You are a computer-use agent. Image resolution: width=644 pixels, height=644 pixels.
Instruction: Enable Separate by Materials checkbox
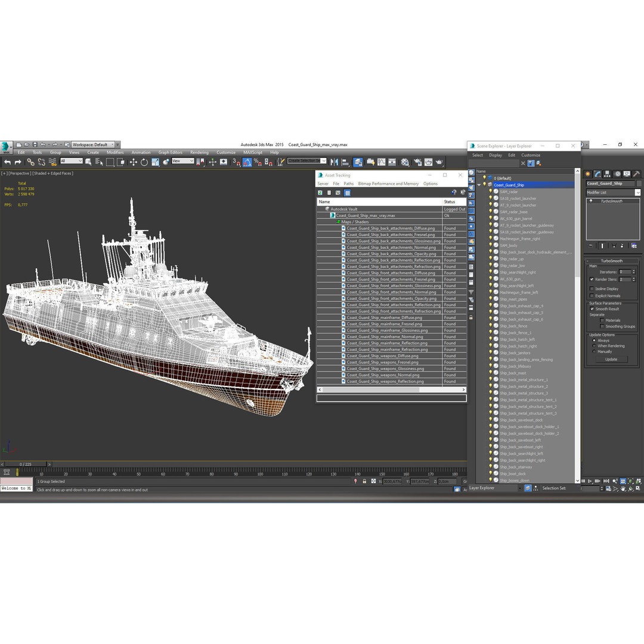[x=602, y=320]
